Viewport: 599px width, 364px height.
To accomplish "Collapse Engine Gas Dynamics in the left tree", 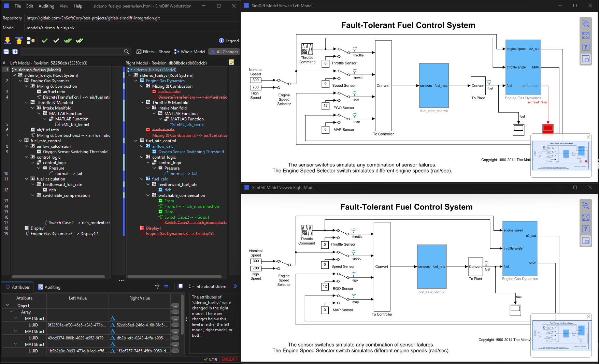I will click(20, 81).
